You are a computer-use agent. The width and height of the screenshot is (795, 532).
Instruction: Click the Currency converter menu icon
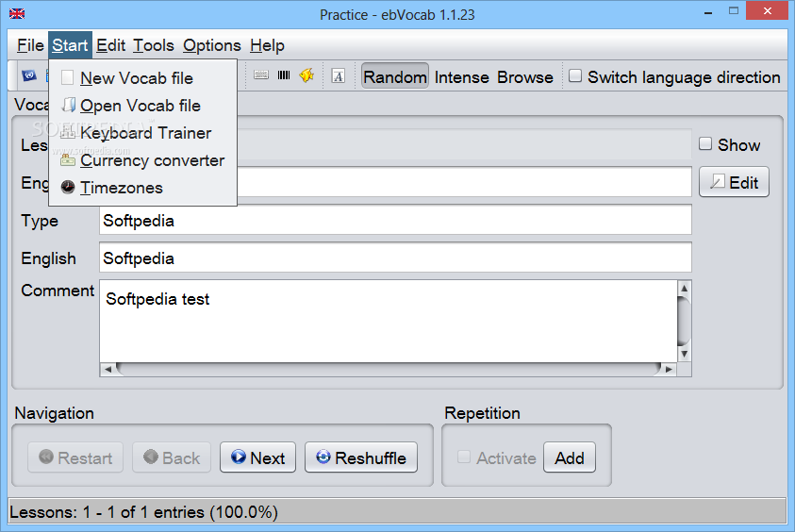point(68,160)
